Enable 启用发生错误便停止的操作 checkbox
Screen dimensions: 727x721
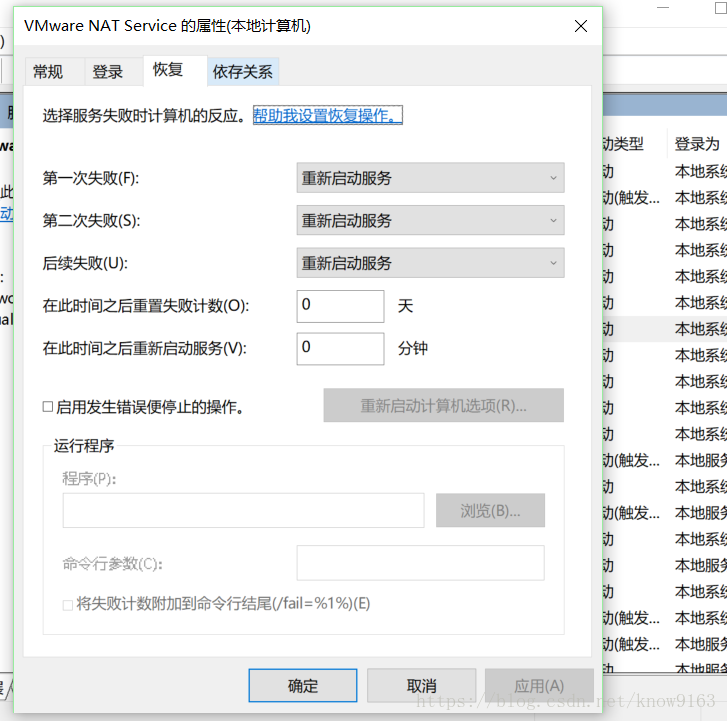pyautogui.click(x=48, y=407)
